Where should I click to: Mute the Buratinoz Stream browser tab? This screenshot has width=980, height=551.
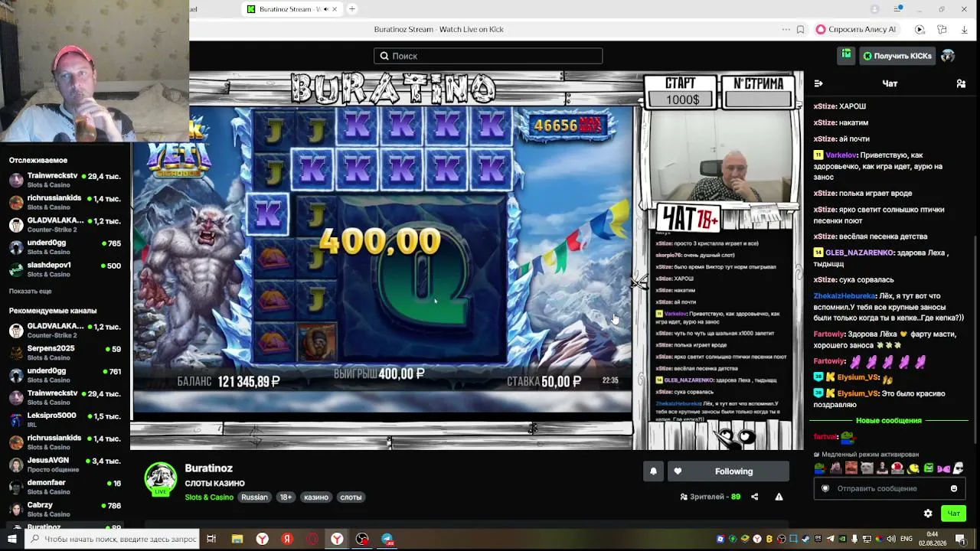[325, 9]
